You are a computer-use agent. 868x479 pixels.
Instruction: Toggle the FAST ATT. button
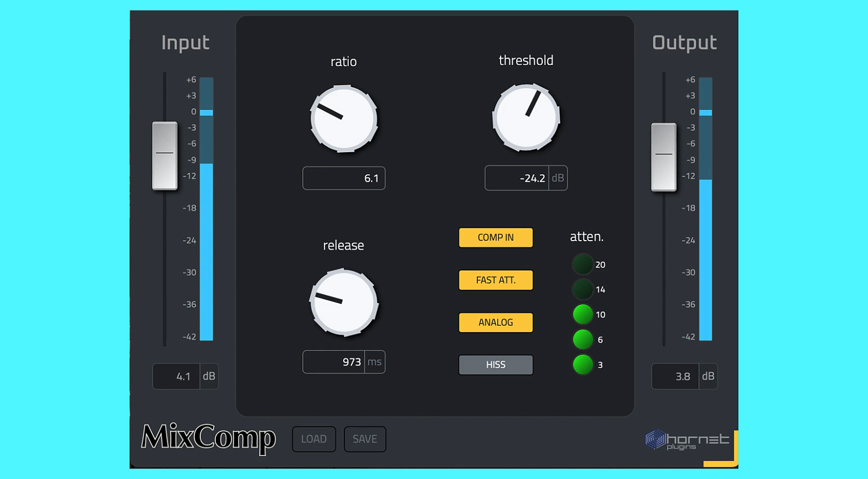click(496, 280)
